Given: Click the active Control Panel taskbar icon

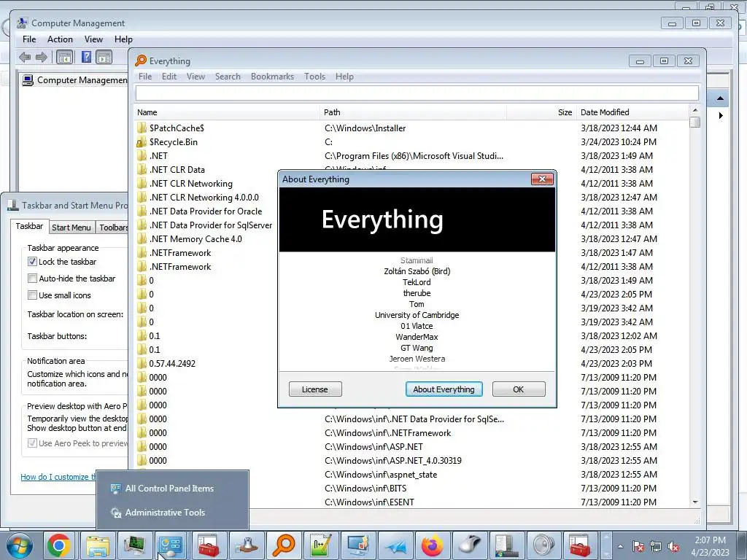Looking at the screenshot, I should tap(171, 545).
